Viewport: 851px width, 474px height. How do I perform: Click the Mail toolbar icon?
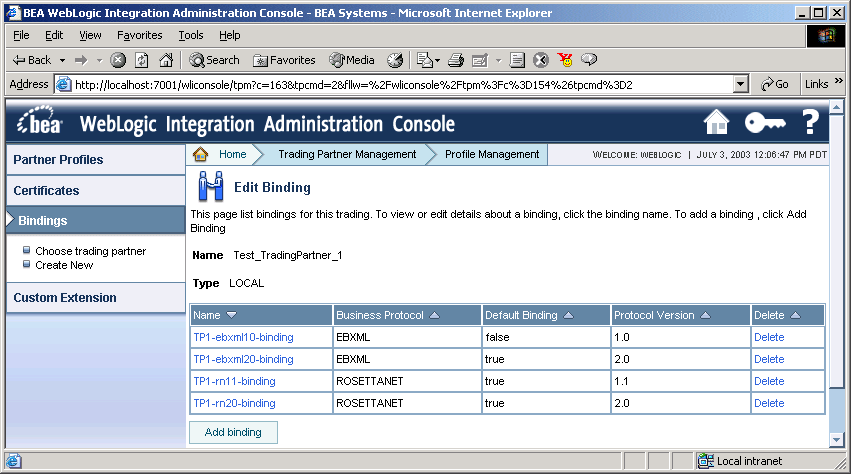[x=425, y=60]
